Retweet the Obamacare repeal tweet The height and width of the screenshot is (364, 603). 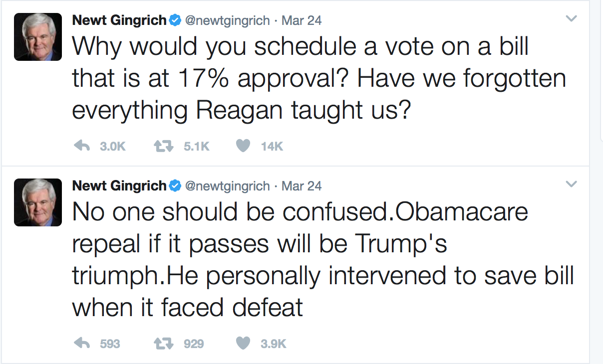162,343
